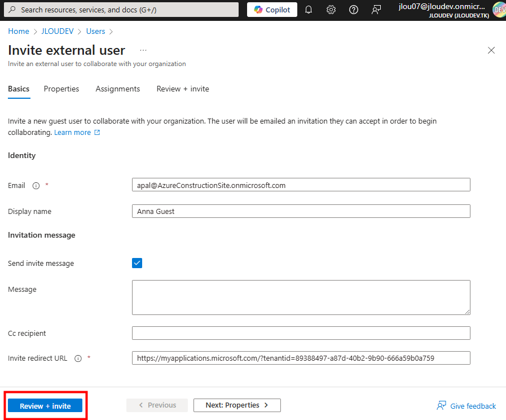Click the JLOUDEV breadcrumb link
Image resolution: width=506 pixels, height=420 pixels.
click(x=58, y=32)
